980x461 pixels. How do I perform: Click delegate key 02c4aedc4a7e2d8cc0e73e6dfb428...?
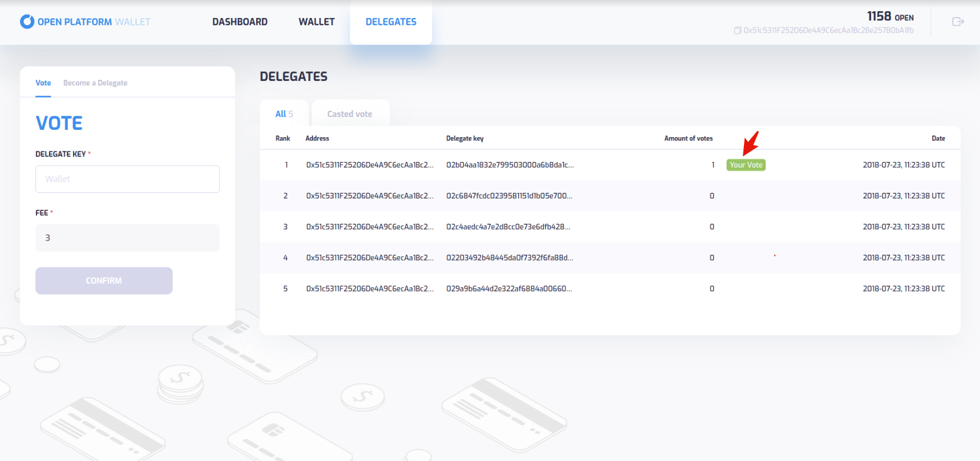pyautogui.click(x=508, y=227)
